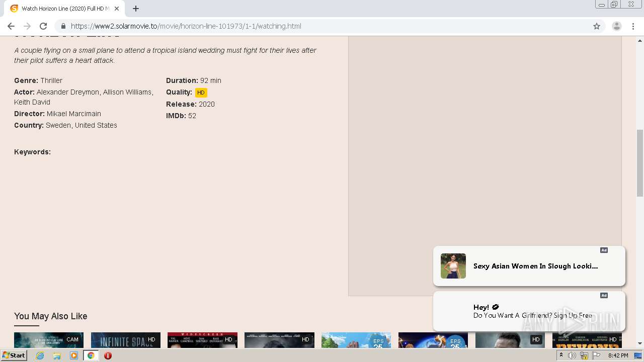Click the IMDb 52 rating text
This screenshot has height=362, width=644.
(181, 116)
